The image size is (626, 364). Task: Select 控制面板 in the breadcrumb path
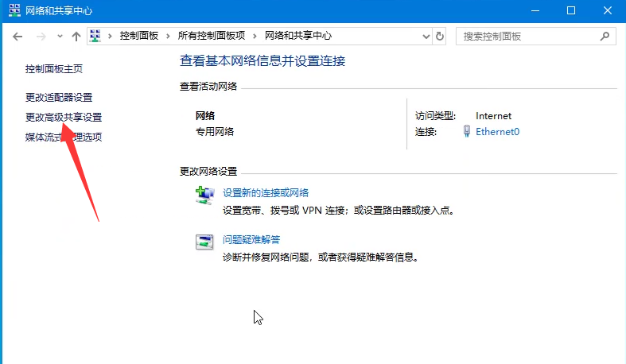[139, 36]
